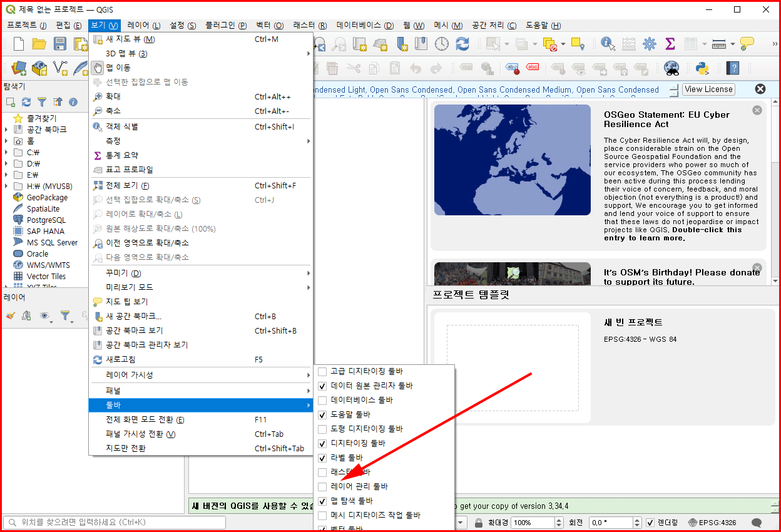Click Add Group icon in layers panel
The image size is (781, 532).
tap(26, 316)
